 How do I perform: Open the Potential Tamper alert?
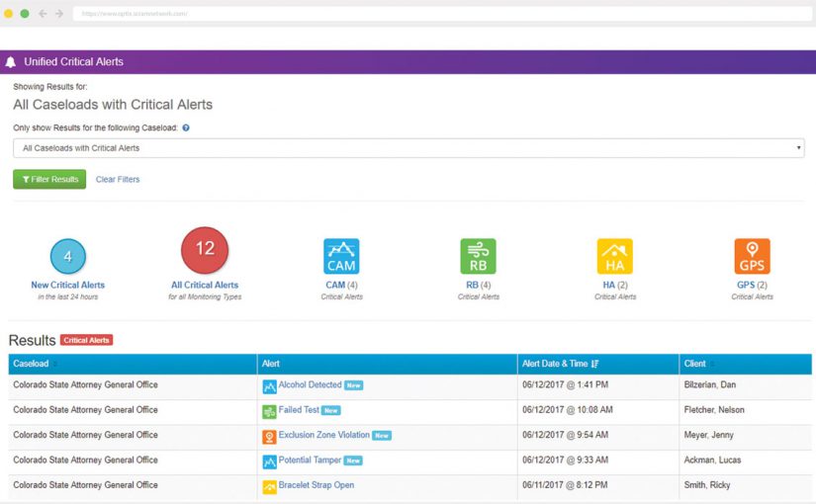click(310, 460)
